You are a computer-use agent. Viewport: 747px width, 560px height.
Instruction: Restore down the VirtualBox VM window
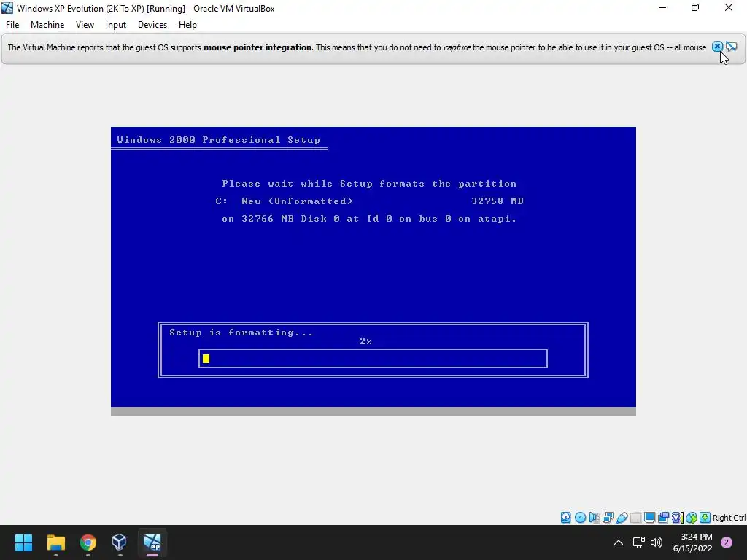point(695,7)
